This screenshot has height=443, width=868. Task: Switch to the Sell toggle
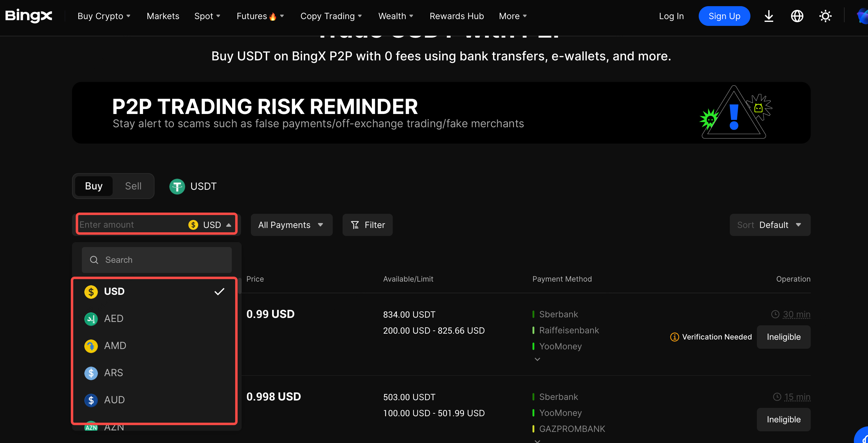click(x=133, y=186)
